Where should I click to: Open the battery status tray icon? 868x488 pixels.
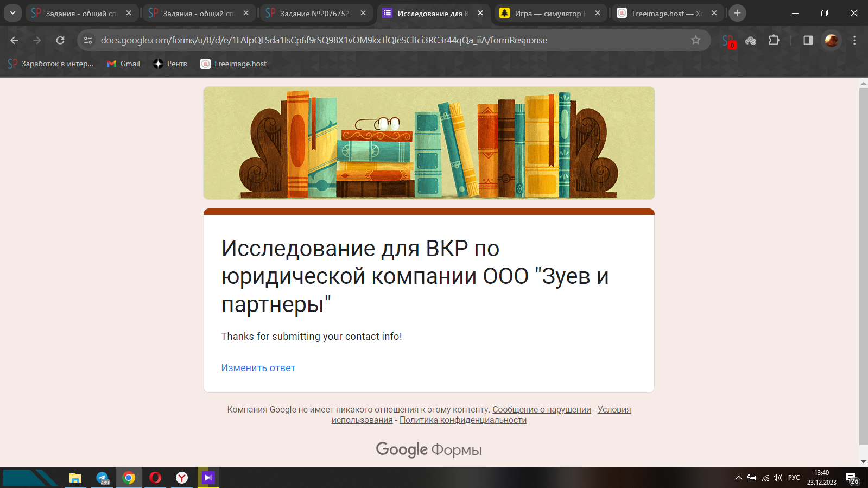[752, 478]
